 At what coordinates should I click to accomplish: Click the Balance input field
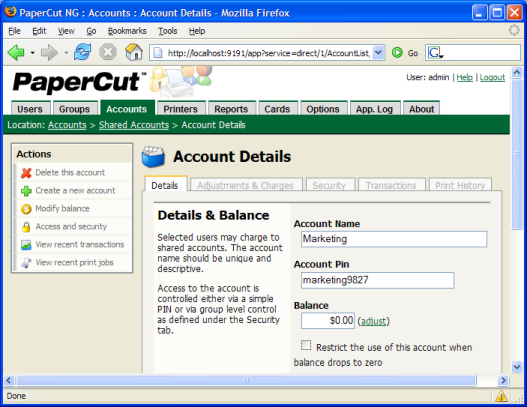328,321
